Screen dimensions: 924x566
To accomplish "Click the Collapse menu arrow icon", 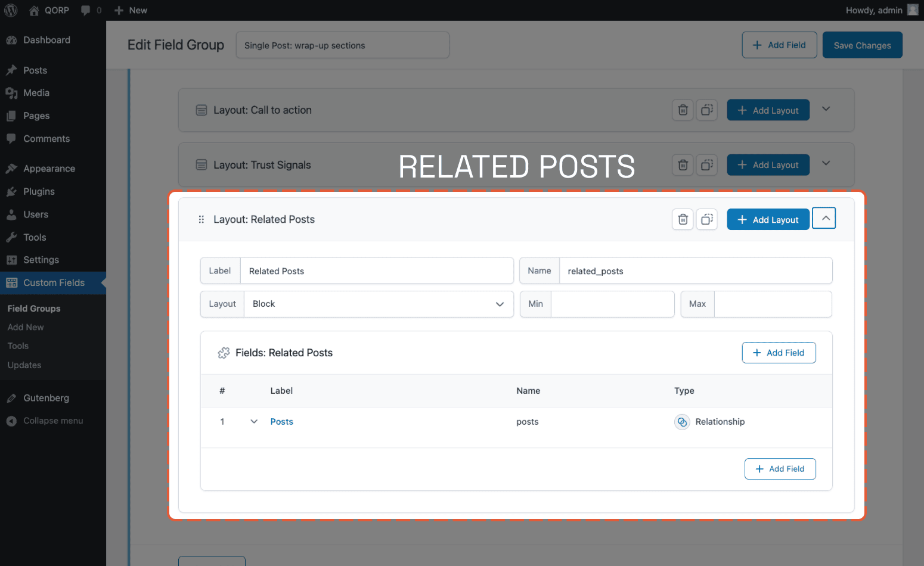I will click(11, 421).
